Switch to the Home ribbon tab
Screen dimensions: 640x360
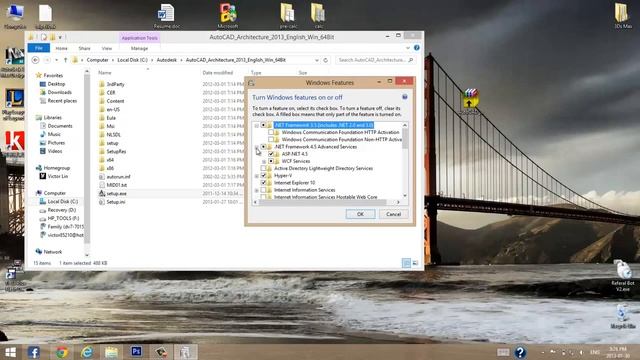(62, 48)
